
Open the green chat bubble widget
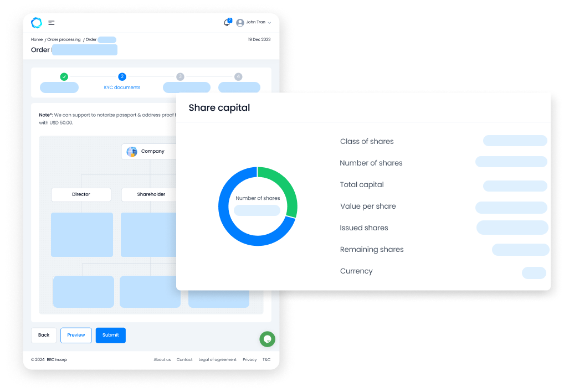267,339
